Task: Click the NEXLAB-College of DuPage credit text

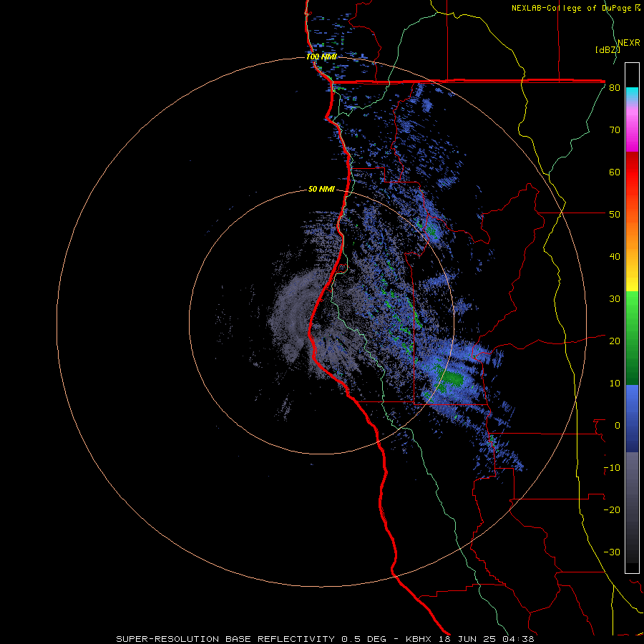Action: click(575, 8)
